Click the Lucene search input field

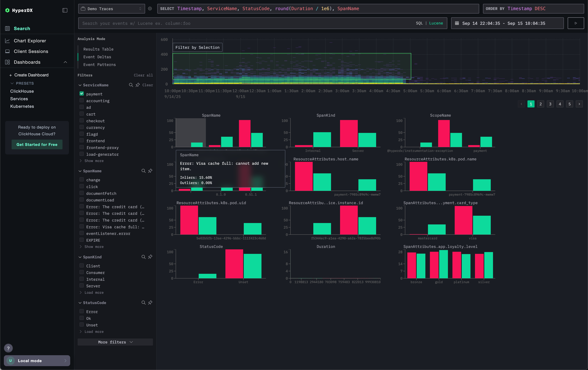244,23
